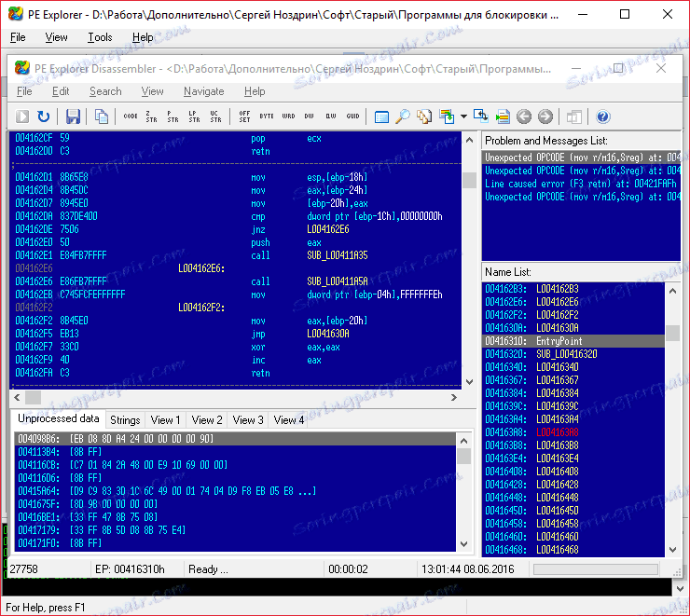Mark as Z STR zero-terminated string
Viewport: 690px width, 616px height.
[151, 116]
